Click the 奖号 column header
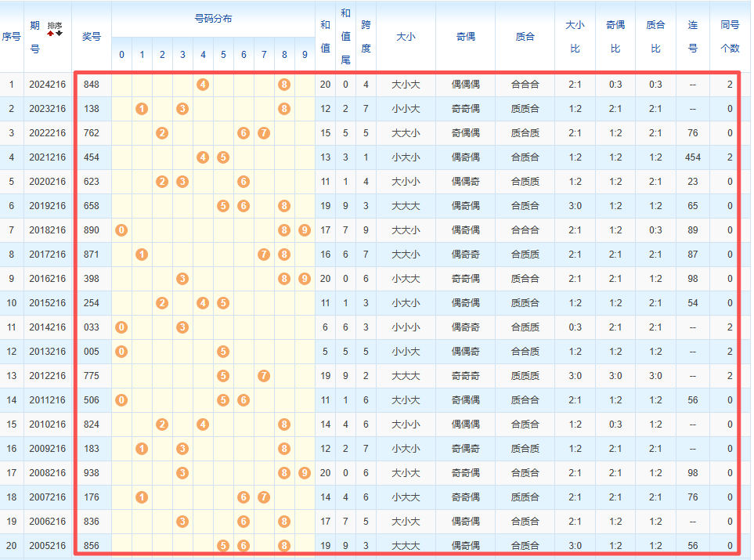Viewport: 754px width, 560px height. (x=92, y=36)
